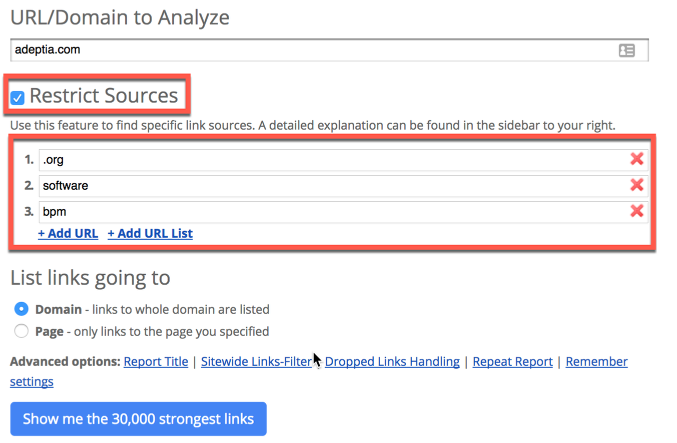
Task: Open the + Add URL List link
Action: coord(150,233)
